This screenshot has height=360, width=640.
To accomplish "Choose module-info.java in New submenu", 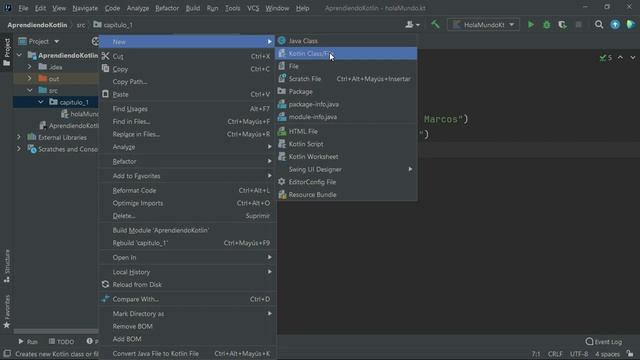I will (x=347, y=117).
